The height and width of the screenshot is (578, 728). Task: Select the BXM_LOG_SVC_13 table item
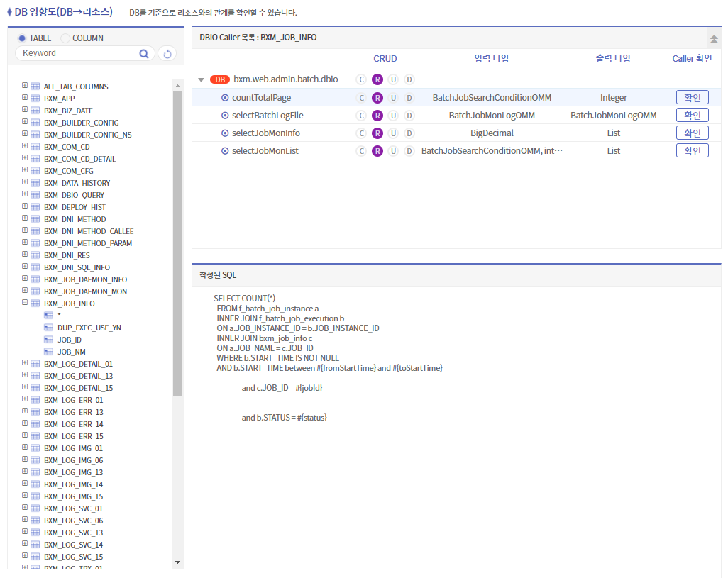point(73,533)
